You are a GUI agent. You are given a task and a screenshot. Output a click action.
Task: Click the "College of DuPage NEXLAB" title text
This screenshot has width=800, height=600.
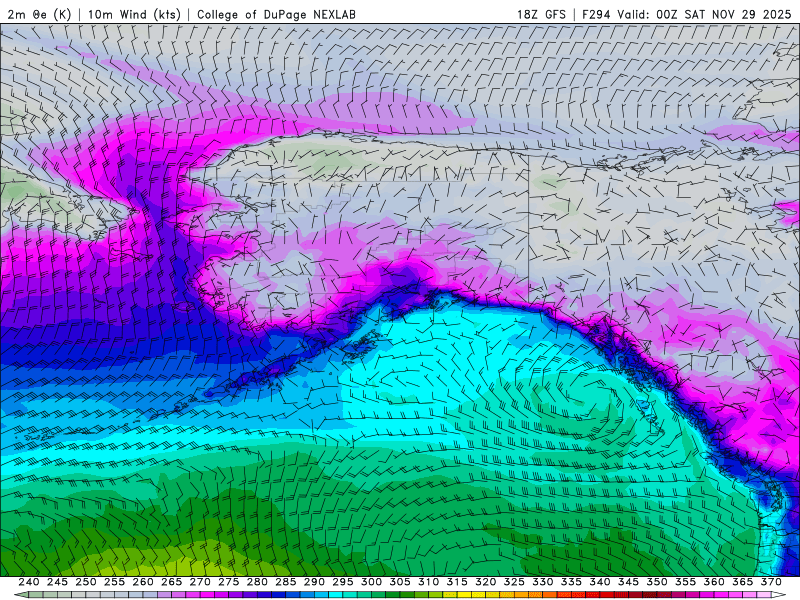click(x=276, y=14)
